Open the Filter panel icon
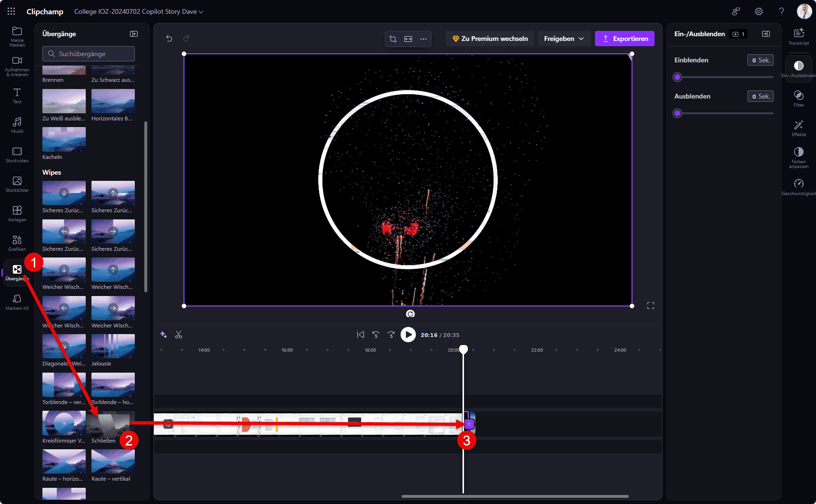This screenshot has height=504, width=816. 798,98
